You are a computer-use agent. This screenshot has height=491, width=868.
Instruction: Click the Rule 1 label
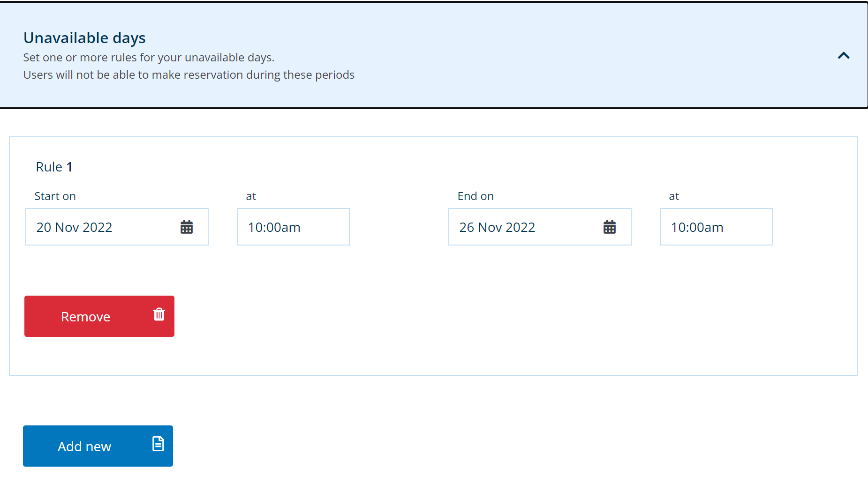point(54,167)
